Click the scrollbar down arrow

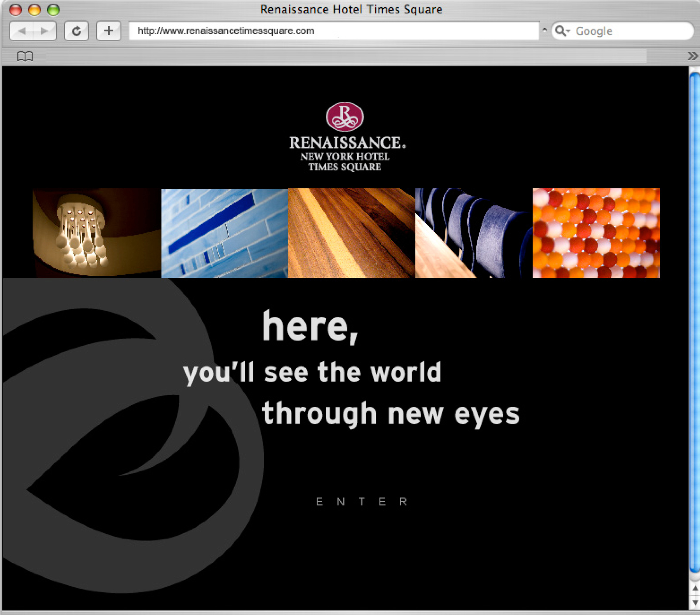pyautogui.click(x=695, y=602)
